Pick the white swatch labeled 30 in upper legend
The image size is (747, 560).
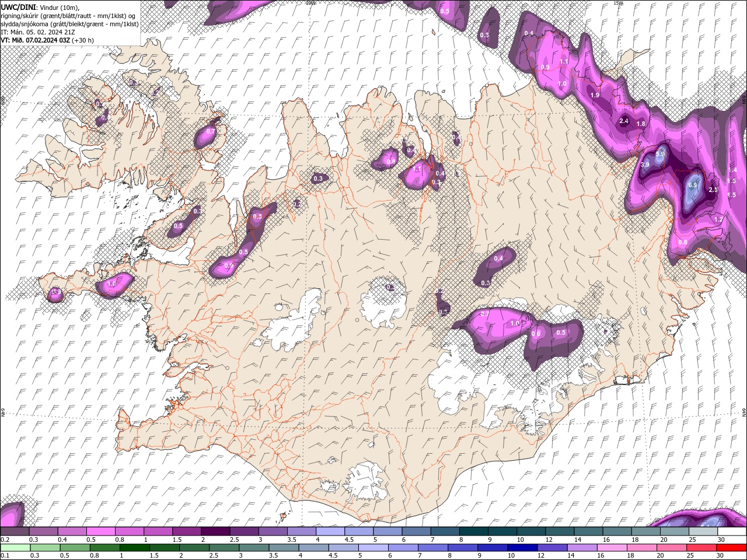(x=732, y=531)
